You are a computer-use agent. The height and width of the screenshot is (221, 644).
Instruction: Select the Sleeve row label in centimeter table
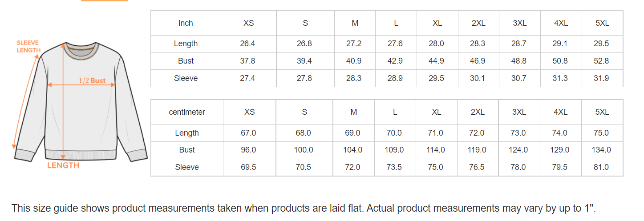click(187, 167)
